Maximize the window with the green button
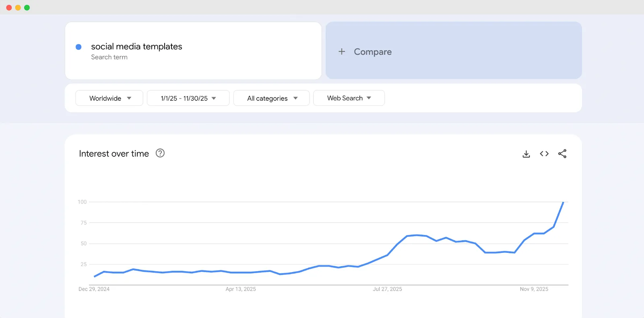Image resolution: width=644 pixels, height=318 pixels. 27,8
